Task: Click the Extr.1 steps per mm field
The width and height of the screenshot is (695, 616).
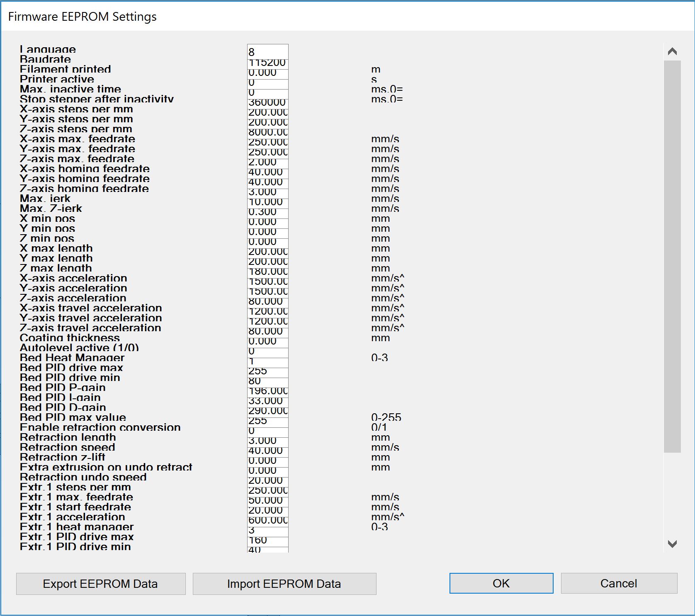Action: pos(267,491)
